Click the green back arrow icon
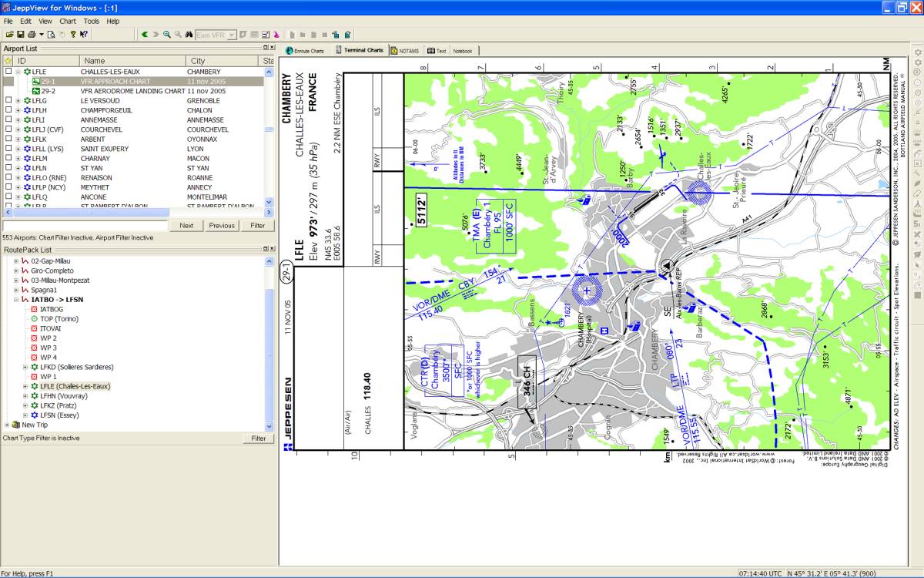This screenshot has width=924, height=578. tap(145, 35)
